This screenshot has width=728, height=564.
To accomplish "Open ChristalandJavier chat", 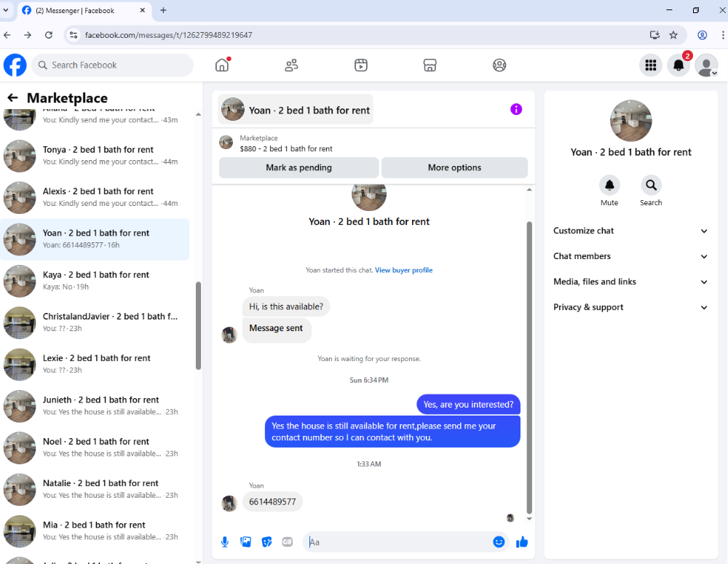I will [95, 322].
